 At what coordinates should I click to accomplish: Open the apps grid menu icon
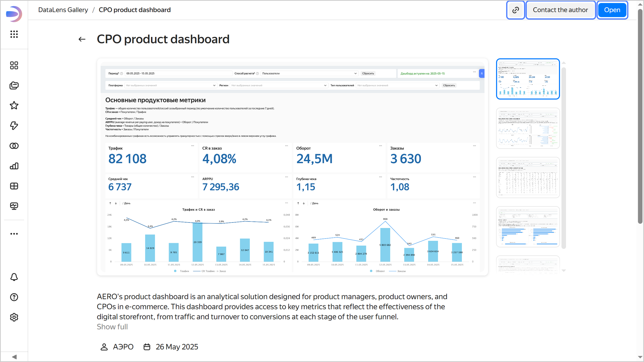[x=14, y=34]
